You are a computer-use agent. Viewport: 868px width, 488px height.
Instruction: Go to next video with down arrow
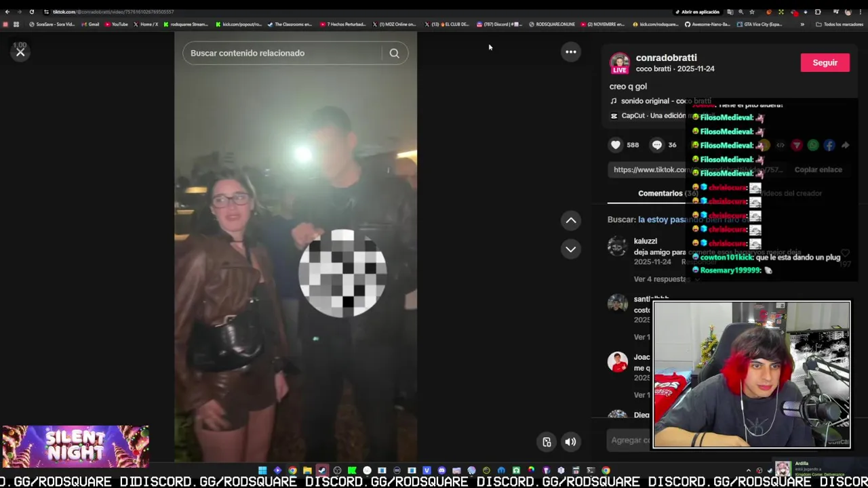(571, 249)
